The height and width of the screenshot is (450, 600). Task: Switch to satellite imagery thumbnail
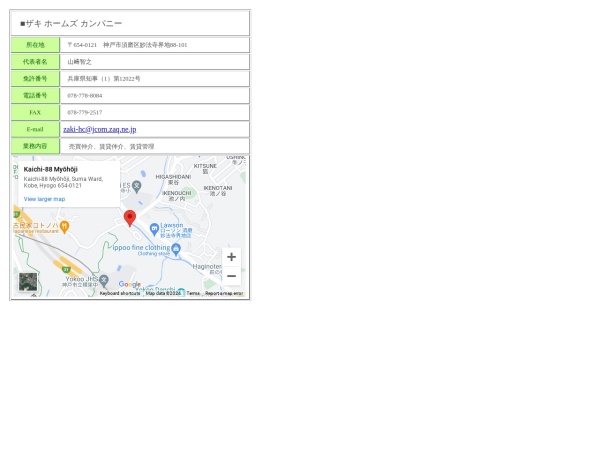point(28,282)
